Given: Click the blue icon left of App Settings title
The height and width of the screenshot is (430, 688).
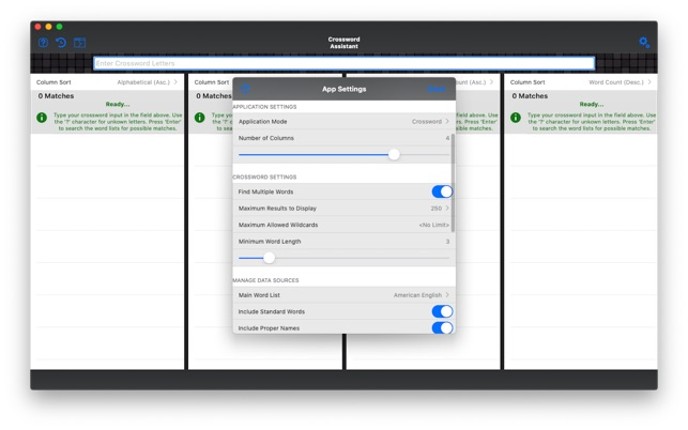Looking at the screenshot, I should click(245, 89).
